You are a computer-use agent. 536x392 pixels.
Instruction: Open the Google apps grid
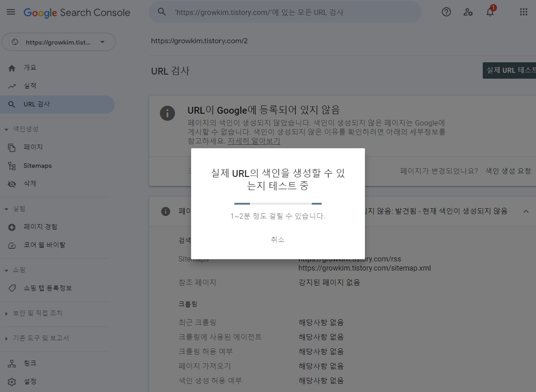click(x=523, y=12)
